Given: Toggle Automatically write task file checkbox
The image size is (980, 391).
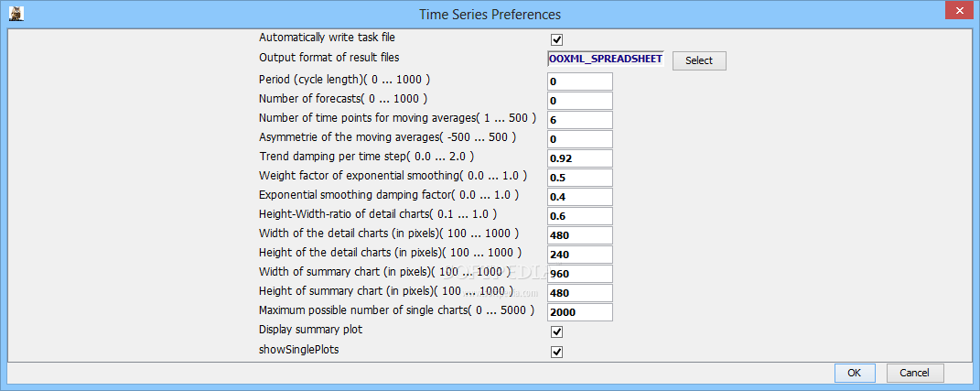Looking at the screenshot, I should (556, 39).
